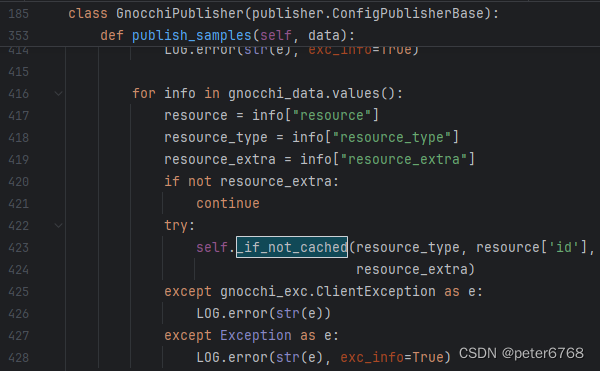Click line number 420 in gutter
Viewport: 600px width, 371px height.
tap(19, 181)
